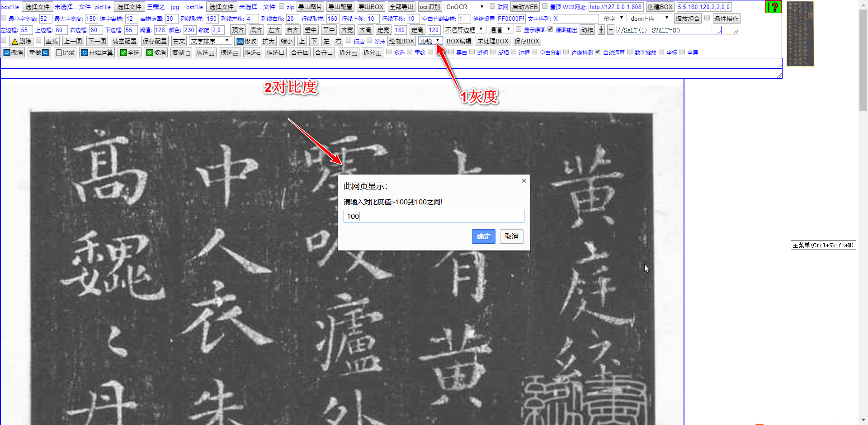Click the 删除 (delete) button with warning icon
This screenshot has height=425, width=868.
[21, 41]
